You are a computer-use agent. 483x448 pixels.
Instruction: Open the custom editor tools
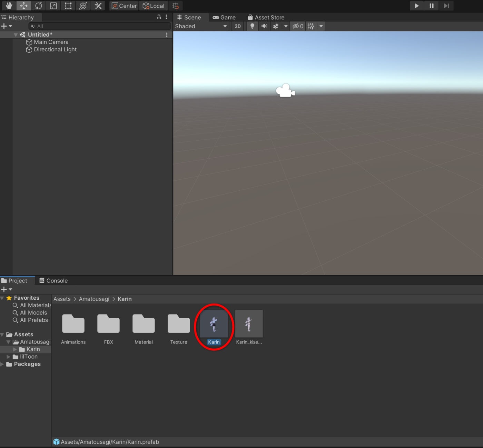coord(98,6)
